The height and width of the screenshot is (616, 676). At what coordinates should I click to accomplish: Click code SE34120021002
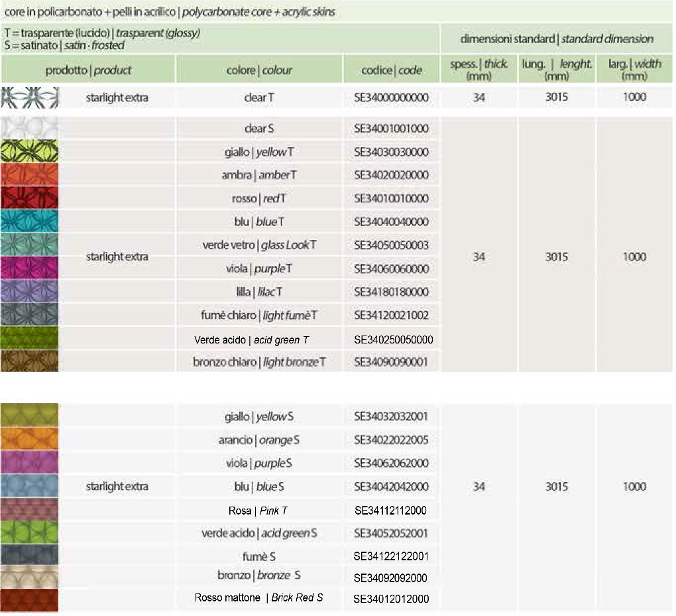pyautogui.click(x=392, y=316)
